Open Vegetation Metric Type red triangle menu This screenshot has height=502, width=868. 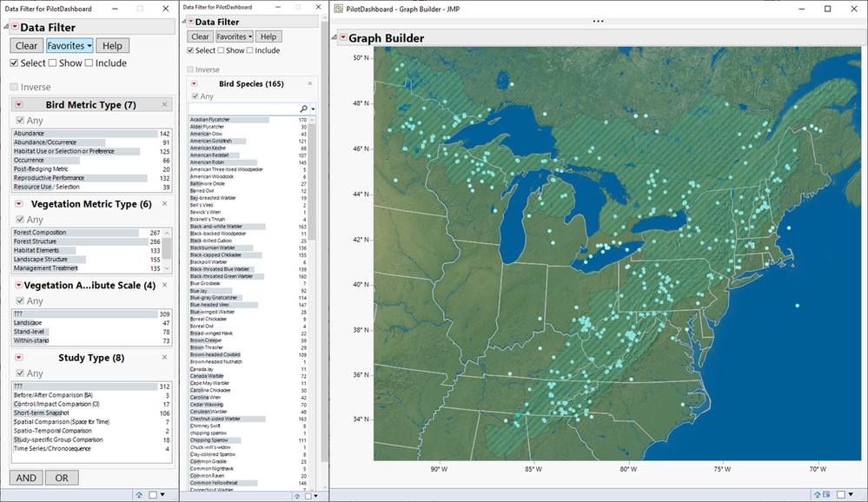pyautogui.click(x=19, y=204)
